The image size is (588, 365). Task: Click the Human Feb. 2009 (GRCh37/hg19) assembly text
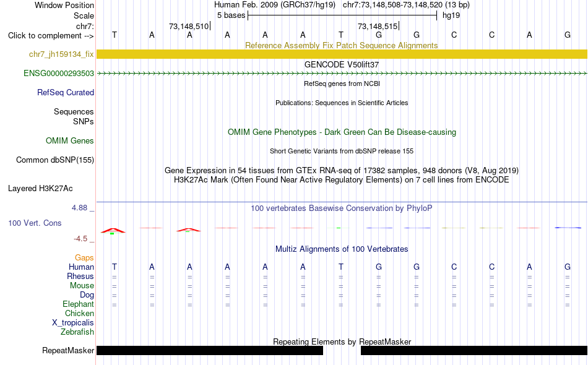coord(275,5)
